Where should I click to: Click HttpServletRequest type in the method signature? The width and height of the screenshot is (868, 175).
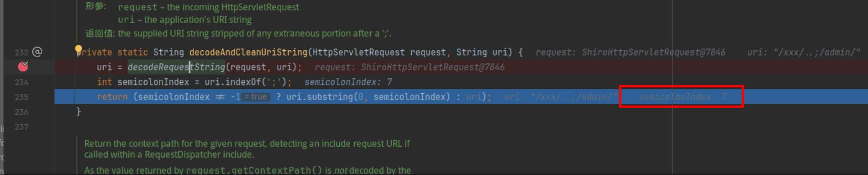(358, 52)
